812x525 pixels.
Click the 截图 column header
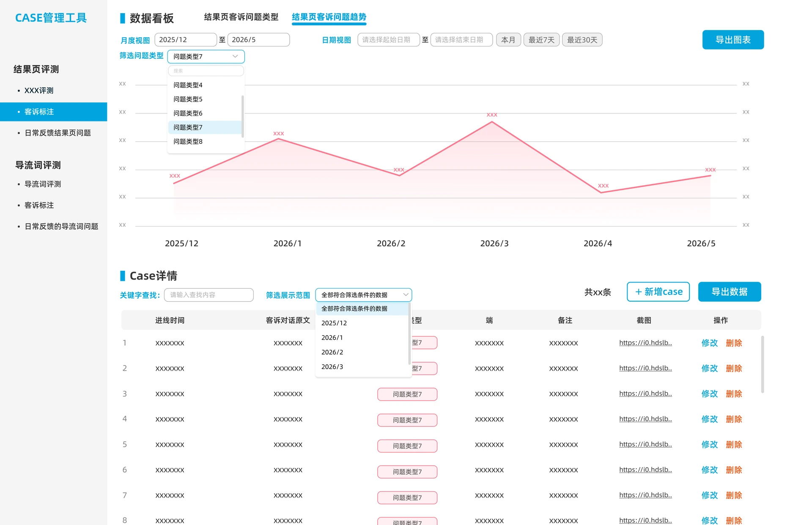pos(644,320)
